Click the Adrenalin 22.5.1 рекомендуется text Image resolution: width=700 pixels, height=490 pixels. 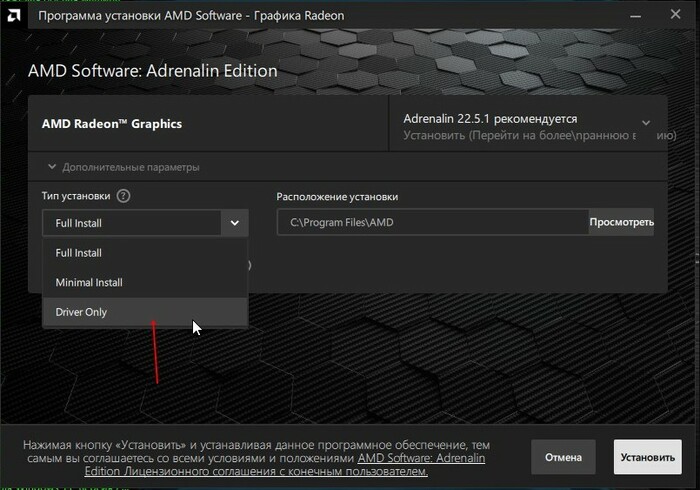490,119
